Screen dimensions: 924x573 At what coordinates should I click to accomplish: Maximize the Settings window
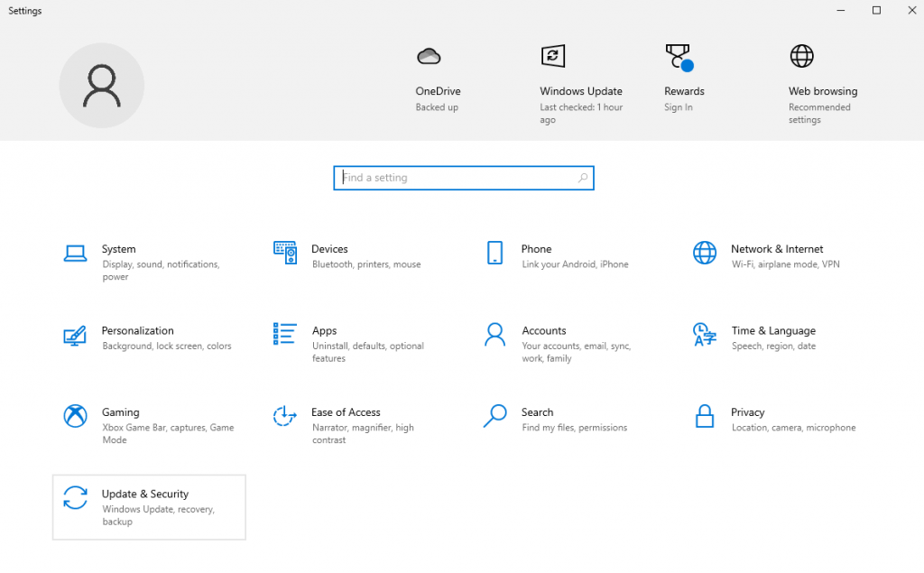pos(876,11)
